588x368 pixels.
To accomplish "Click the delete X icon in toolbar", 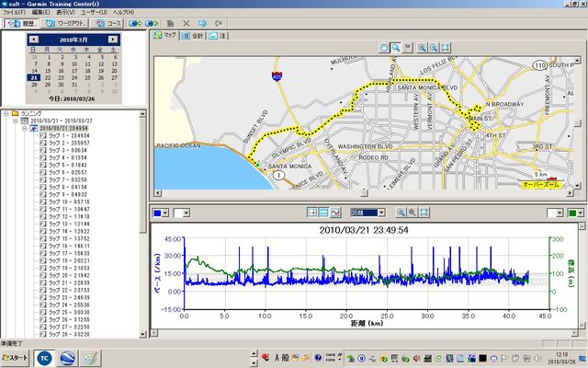I will (x=187, y=23).
